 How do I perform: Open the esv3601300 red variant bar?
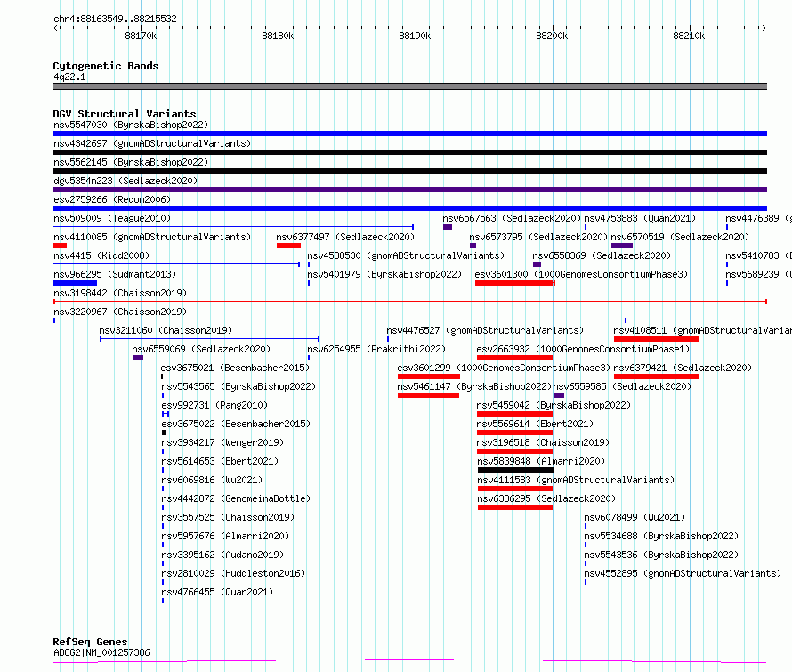[x=514, y=283]
